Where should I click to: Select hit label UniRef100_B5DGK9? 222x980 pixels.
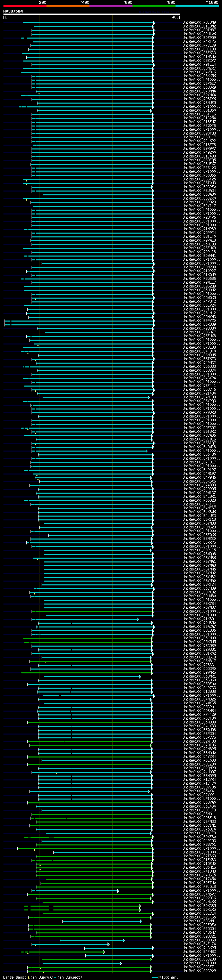tap(199, 88)
